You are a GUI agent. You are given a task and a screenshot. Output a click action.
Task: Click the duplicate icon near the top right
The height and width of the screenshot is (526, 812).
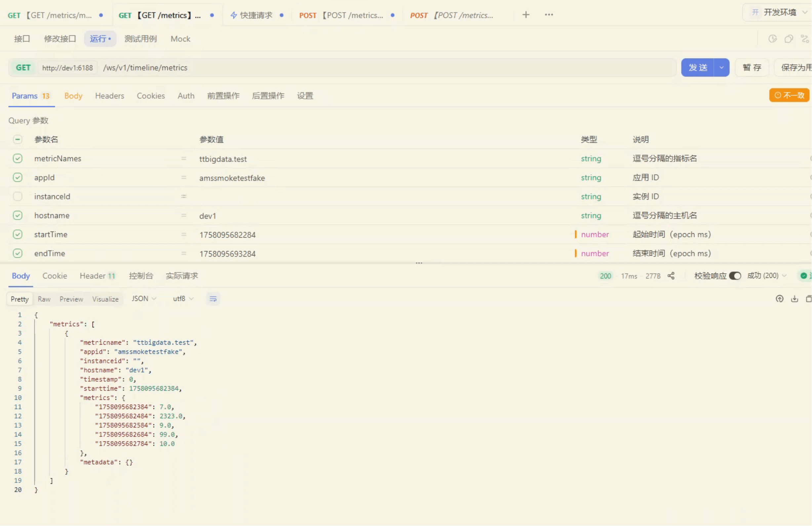789,39
